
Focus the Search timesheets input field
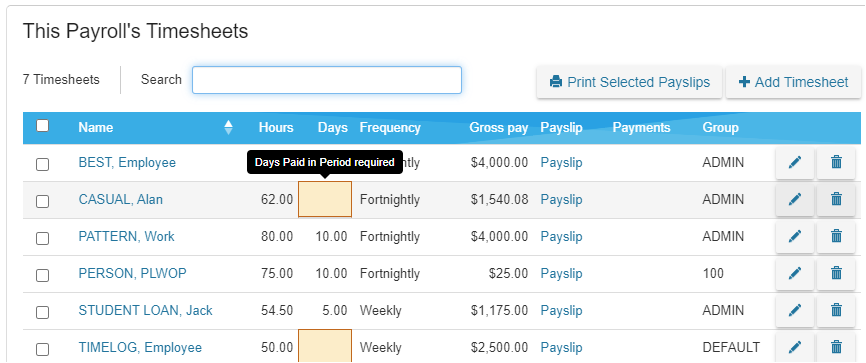click(x=326, y=80)
